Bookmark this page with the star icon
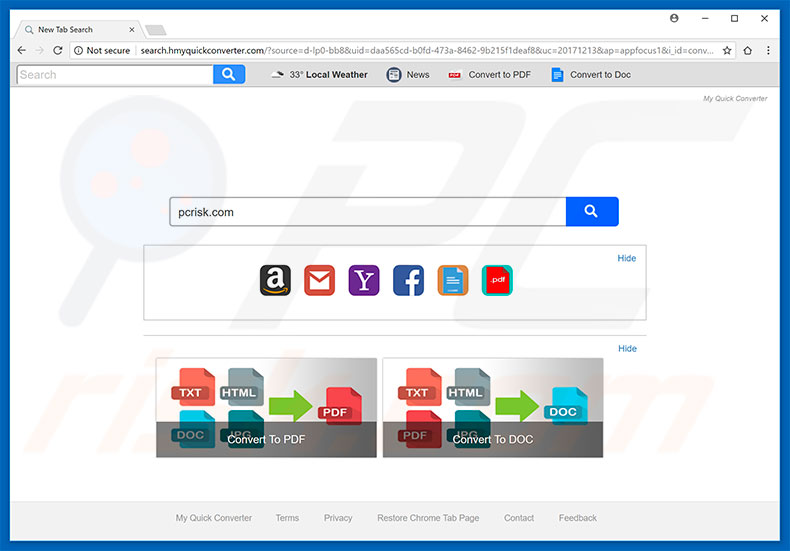Screen dimensions: 790x551 (x=727, y=50)
